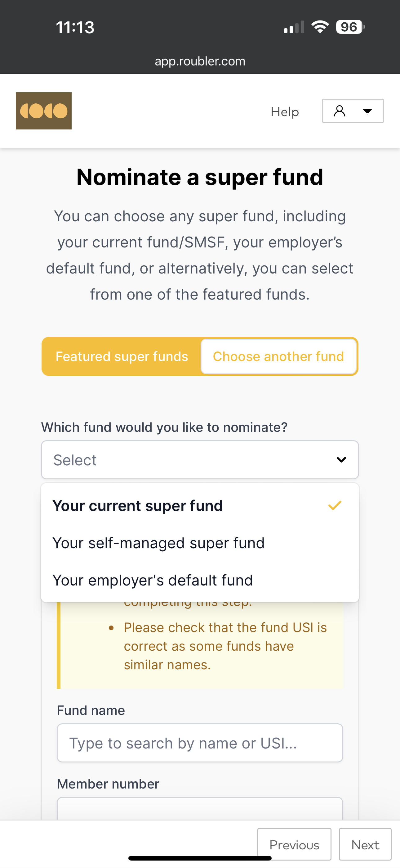The height and width of the screenshot is (868, 400).
Task: Click the Next button
Action: click(x=365, y=844)
